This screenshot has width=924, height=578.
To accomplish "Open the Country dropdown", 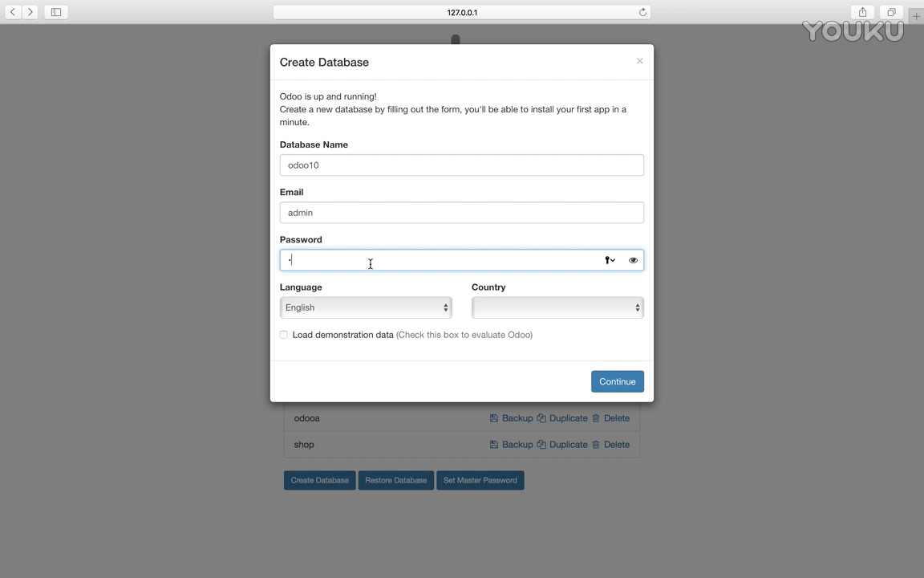I will (x=557, y=307).
